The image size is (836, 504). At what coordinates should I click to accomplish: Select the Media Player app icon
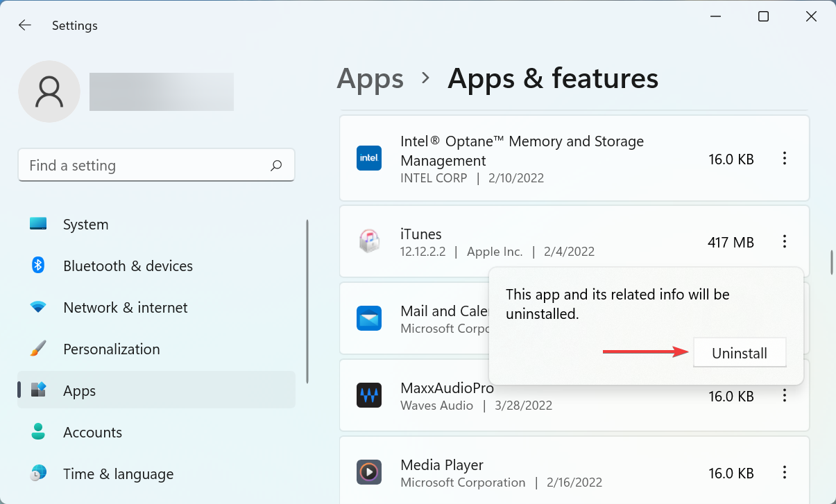(369, 472)
